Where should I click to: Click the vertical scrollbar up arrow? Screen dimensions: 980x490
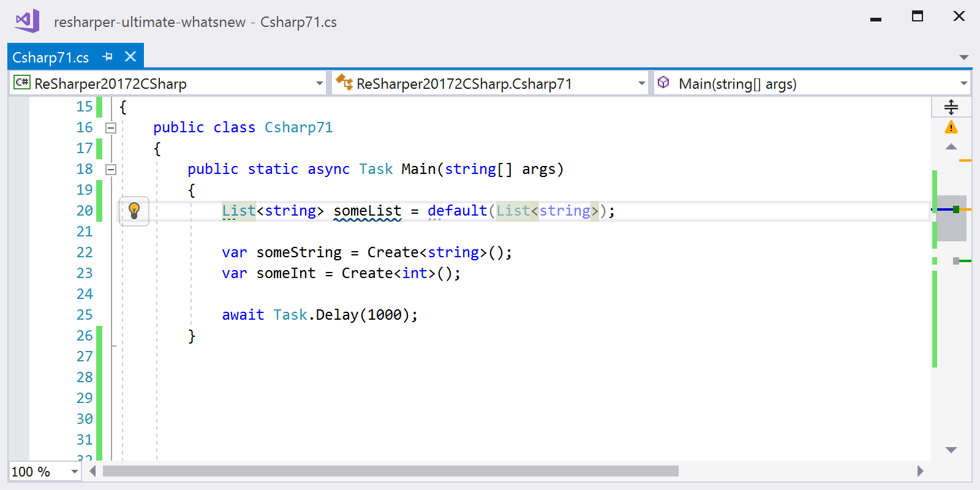(951, 147)
